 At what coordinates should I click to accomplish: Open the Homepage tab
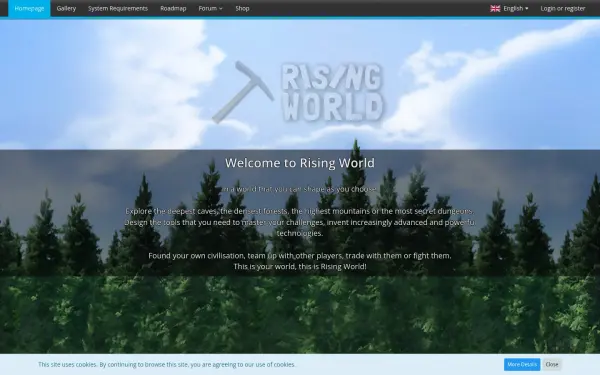click(x=29, y=8)
